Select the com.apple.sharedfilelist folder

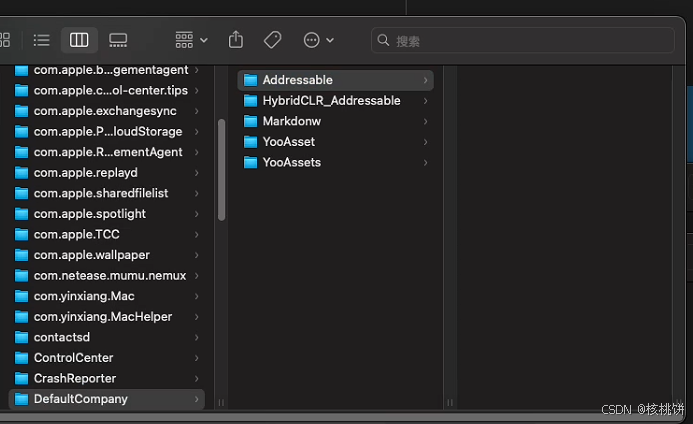point(107,193)
